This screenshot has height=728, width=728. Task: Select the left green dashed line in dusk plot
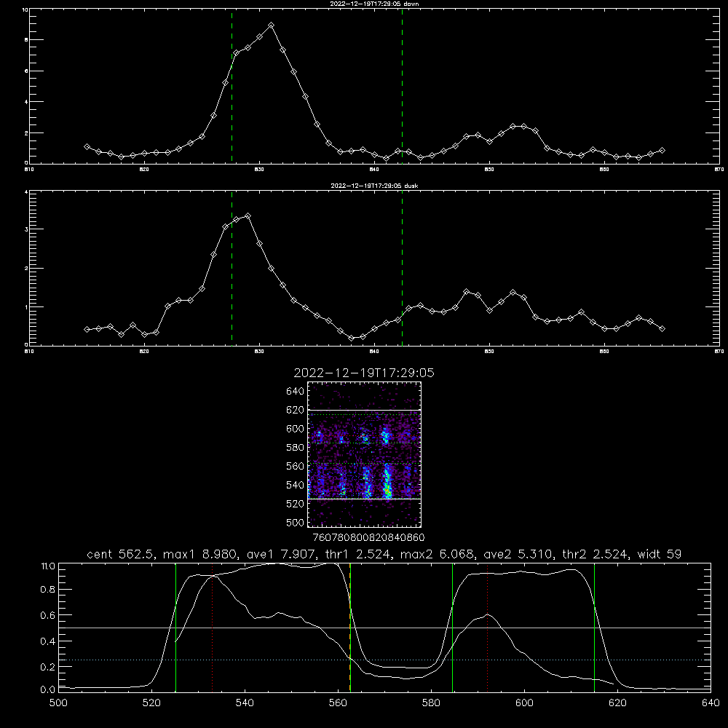pos(232,269)
